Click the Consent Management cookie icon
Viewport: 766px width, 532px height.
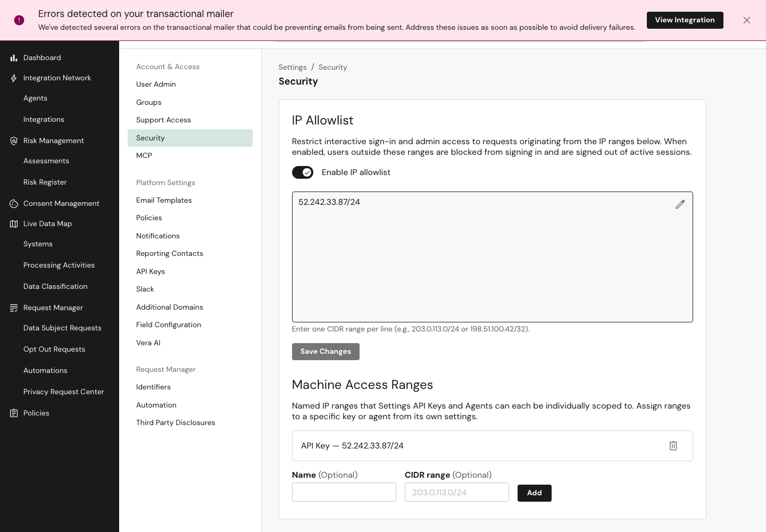pyautogui.click(x=14, y=204)
